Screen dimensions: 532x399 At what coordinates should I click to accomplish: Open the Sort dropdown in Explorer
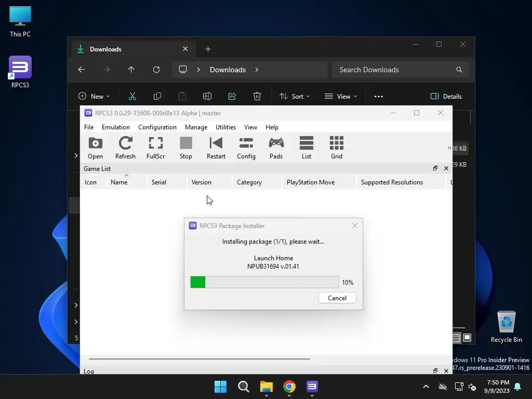pos(295,96)
